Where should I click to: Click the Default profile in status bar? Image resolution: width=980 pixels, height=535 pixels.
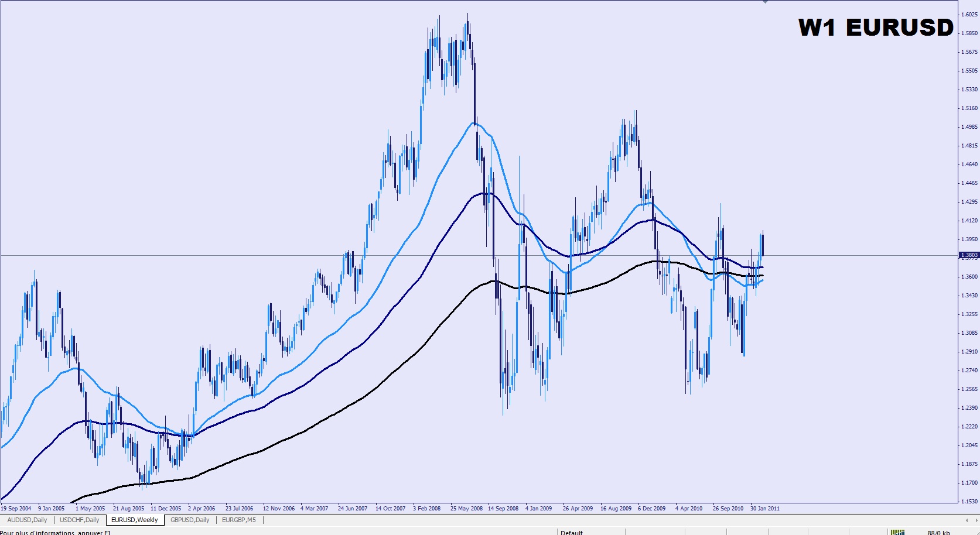tap(572, 533)
